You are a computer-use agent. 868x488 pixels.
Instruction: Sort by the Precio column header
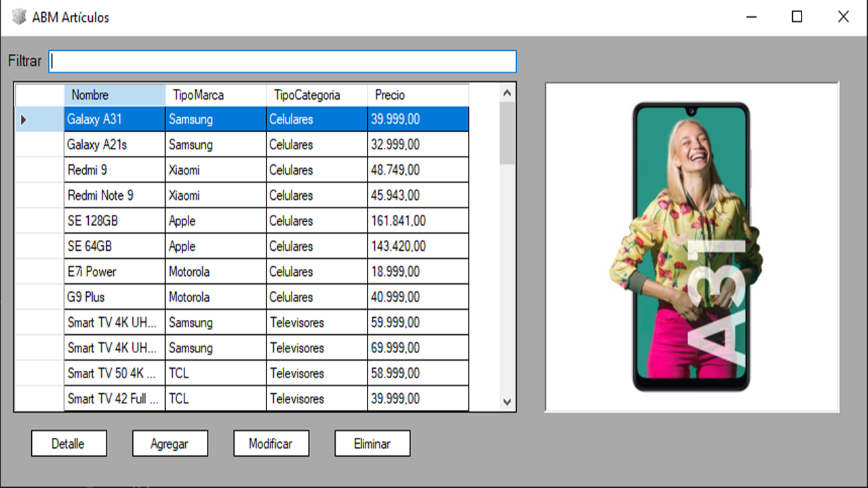click(x=418, y=95)
